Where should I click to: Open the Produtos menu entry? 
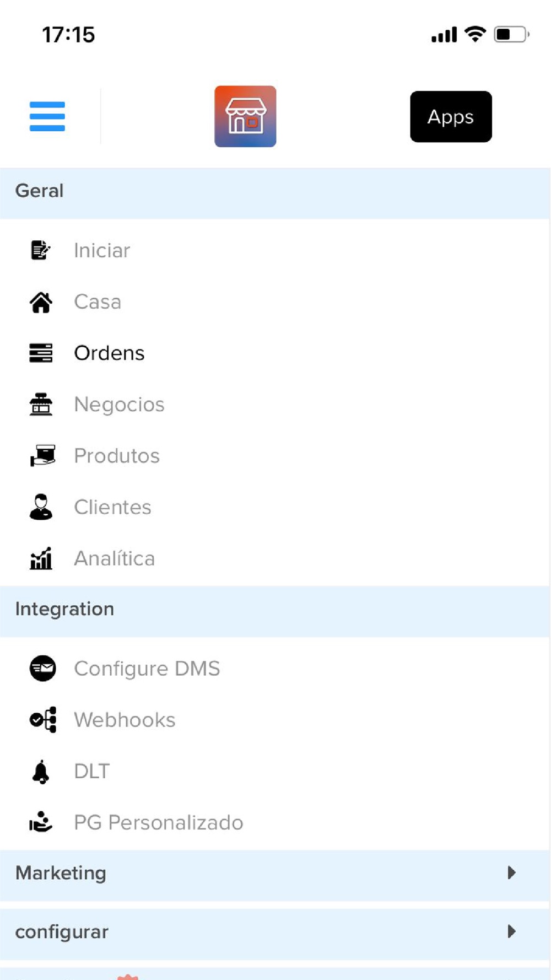click(117, 456)
